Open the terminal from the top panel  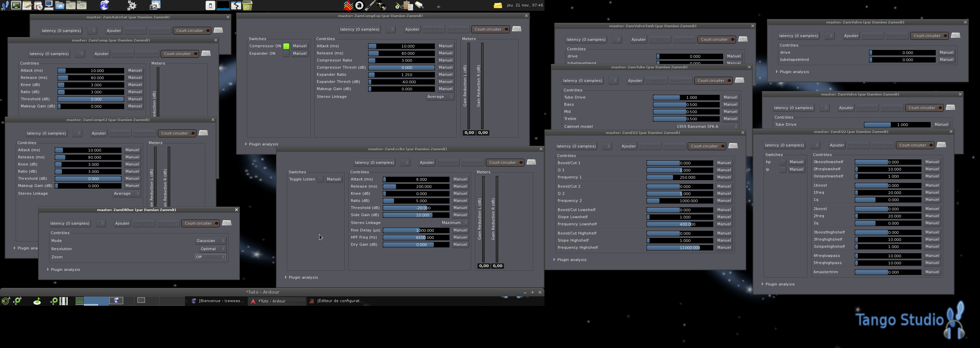tap(16, 5)
